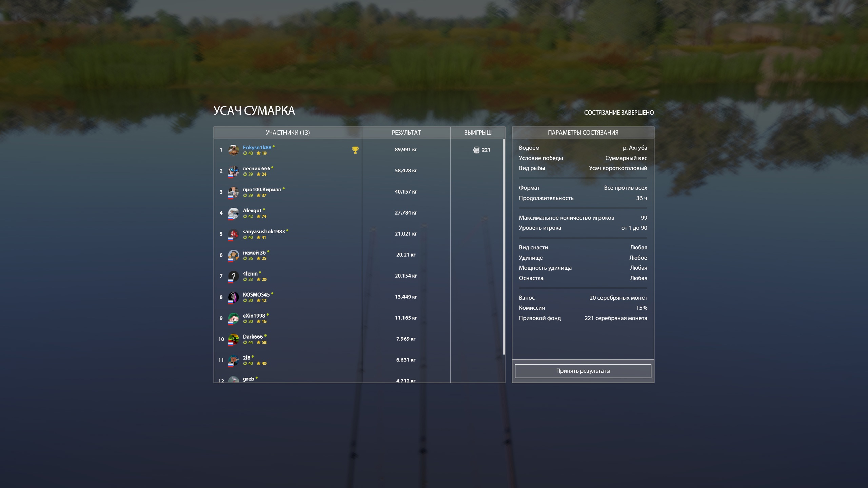Click the green online dot next to eXin1998
The image size is (868, 488).
click(268, 314)
